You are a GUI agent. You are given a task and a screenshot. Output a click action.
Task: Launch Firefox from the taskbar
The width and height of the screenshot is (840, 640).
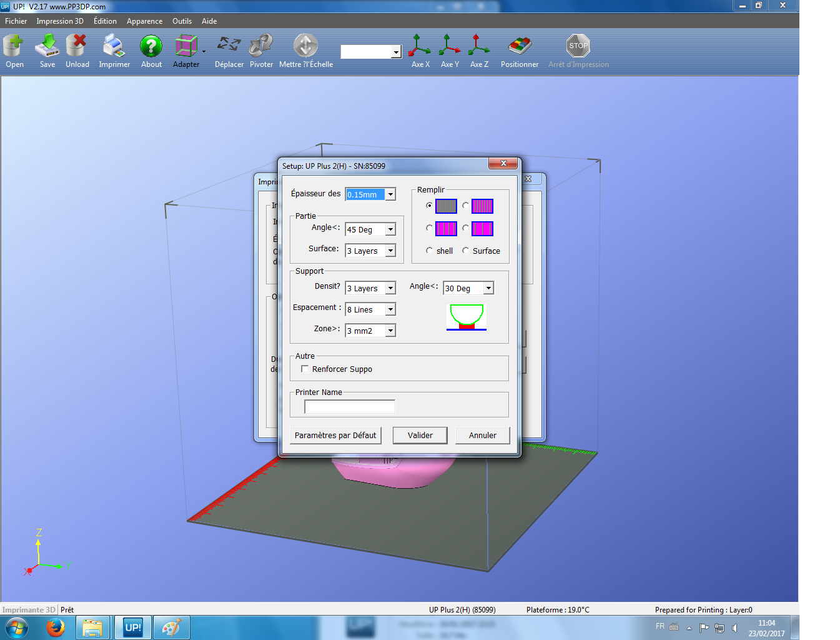pos(55,627)
